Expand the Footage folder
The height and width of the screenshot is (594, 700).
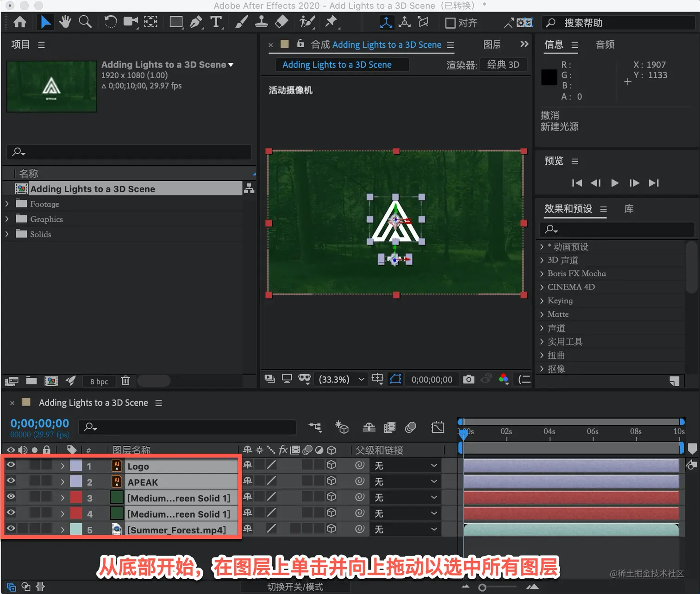point(7,204)
